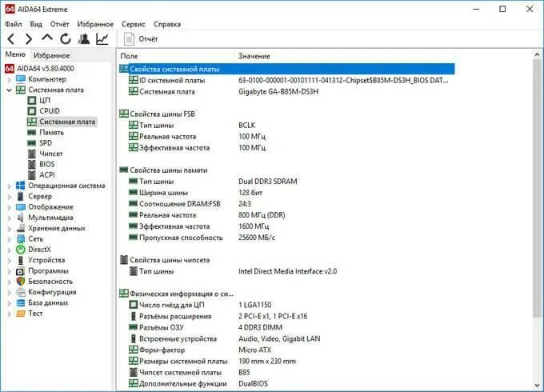
Task: Select the ID системной платы row
Action: tap(286, 80)
